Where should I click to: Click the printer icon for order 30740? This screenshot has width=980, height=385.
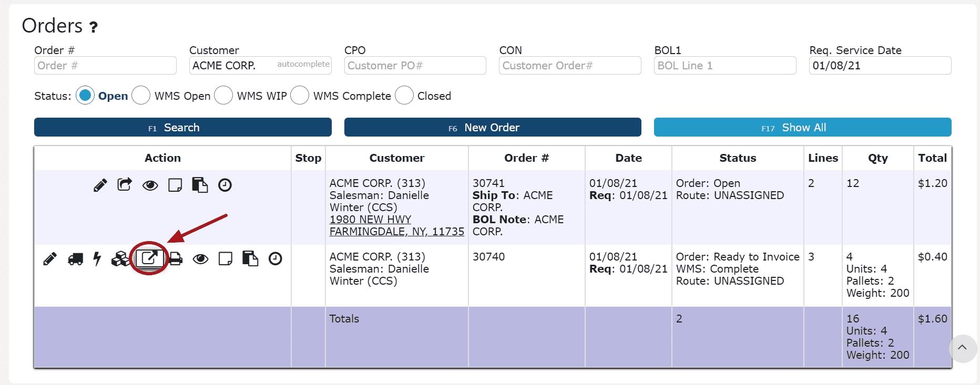pyautogui.click(x=176, y=258)
